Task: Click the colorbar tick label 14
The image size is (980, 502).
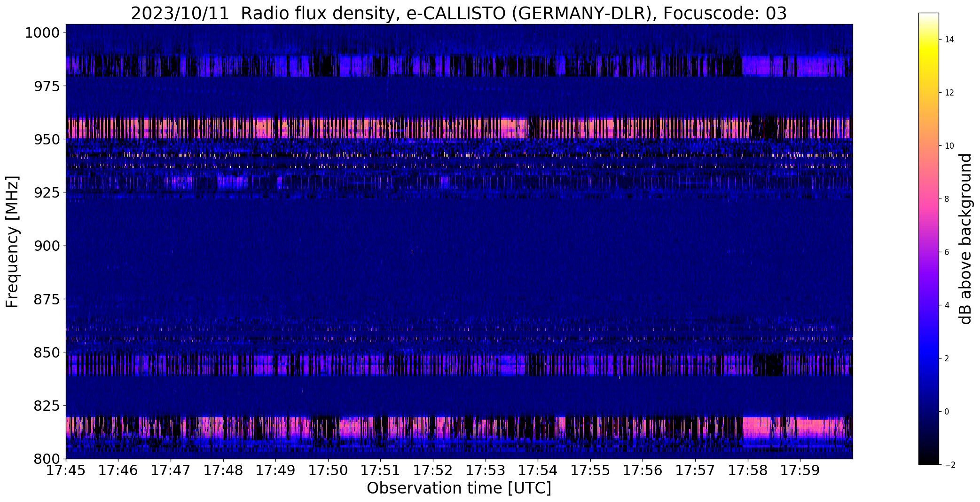Action: click(949, 40)
